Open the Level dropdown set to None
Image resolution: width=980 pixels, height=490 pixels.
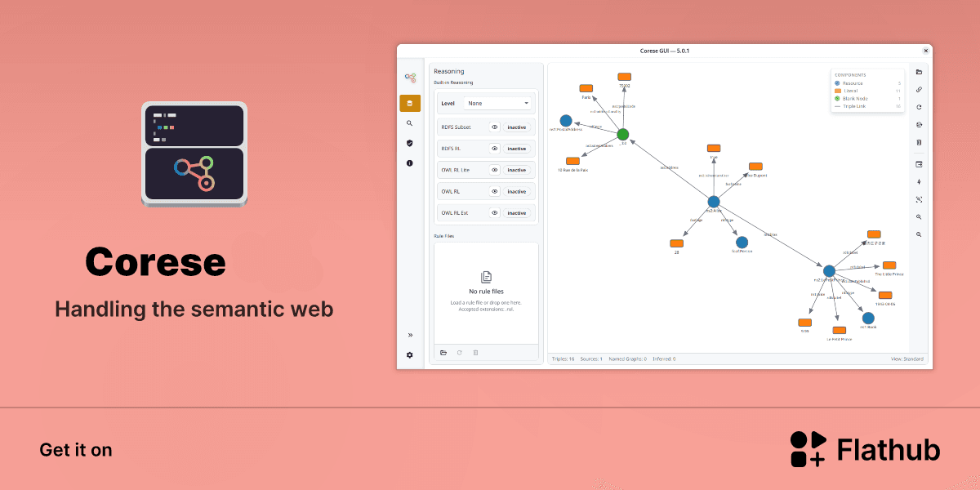[x=498, y=104]
